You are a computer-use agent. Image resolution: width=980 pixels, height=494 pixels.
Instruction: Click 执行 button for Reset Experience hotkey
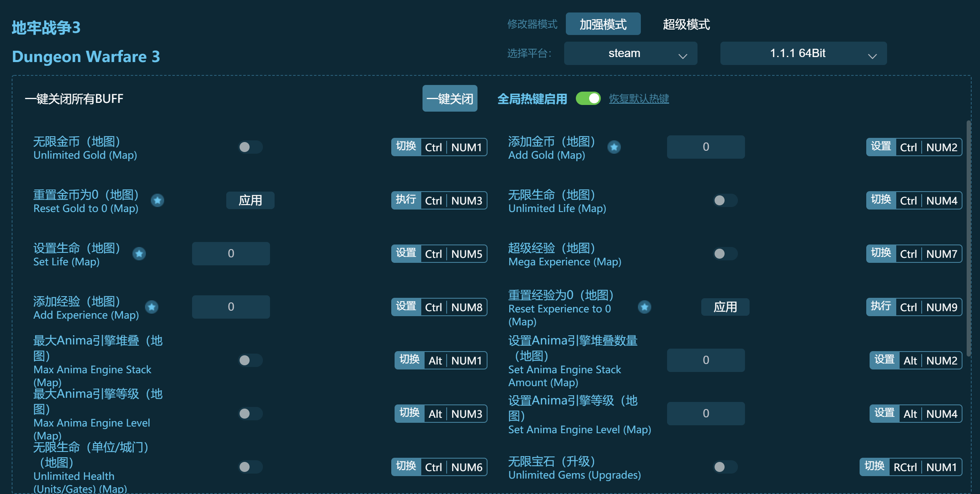(x=881, y=307)
